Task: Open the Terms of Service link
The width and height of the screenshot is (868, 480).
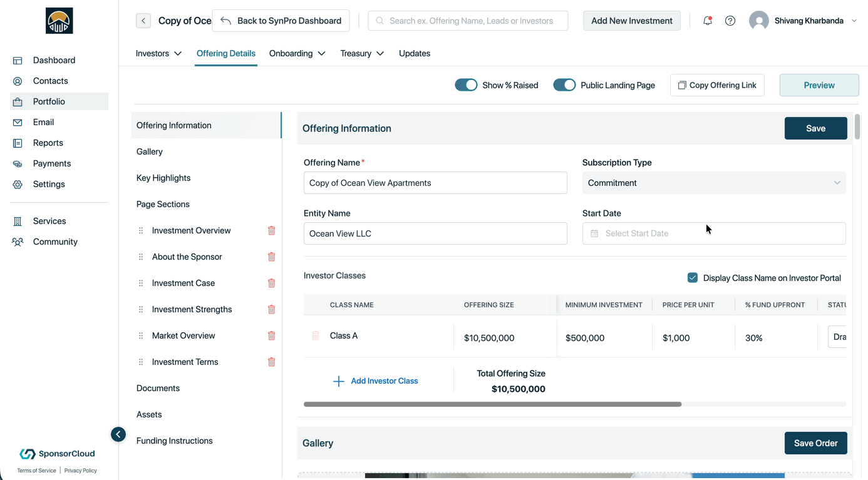Action: (36, 471)
